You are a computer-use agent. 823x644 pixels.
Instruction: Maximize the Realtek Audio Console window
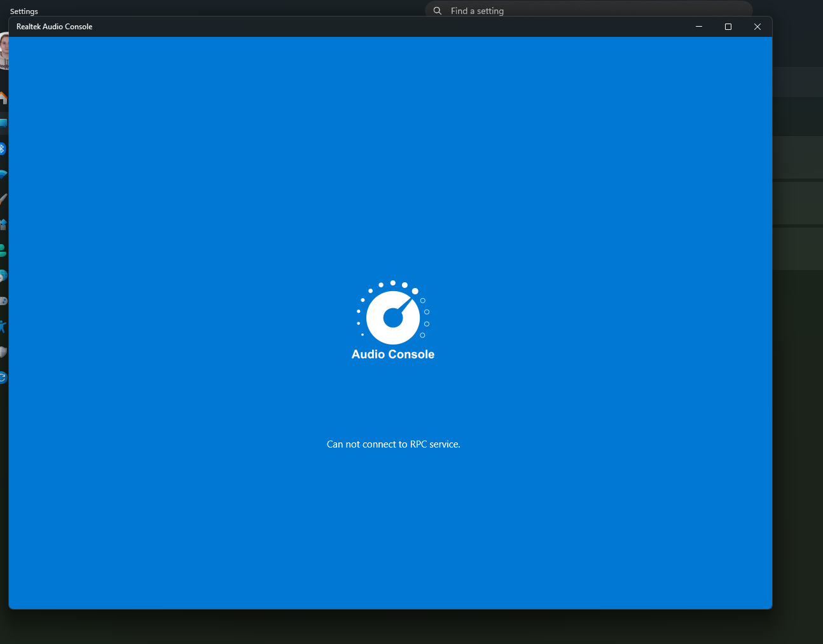[728, 27]
